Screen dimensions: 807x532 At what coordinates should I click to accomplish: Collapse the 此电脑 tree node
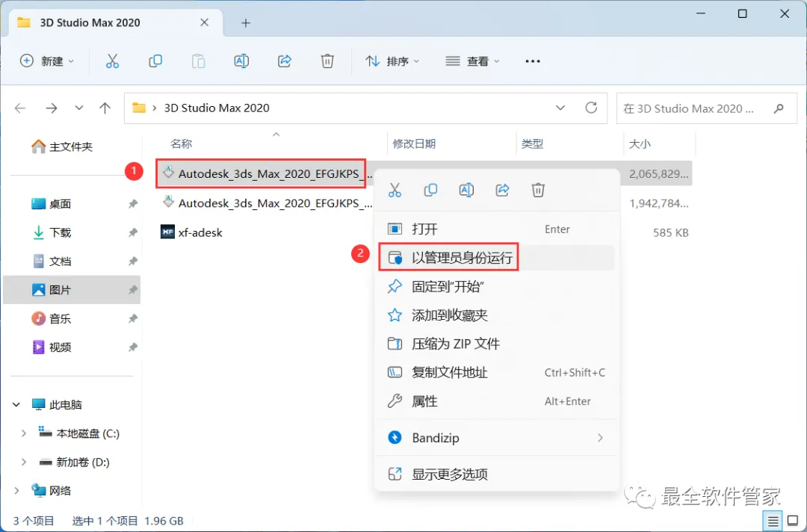(x=16, y=405)
